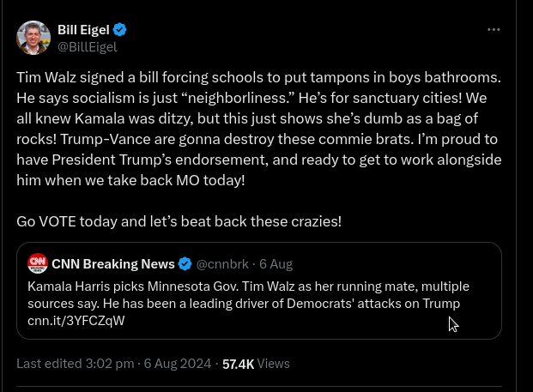The height and width of the screenshot is (392, 533).
Task: Follow the cnn.it/3YFCZqW link
Action: pos(76,320)
